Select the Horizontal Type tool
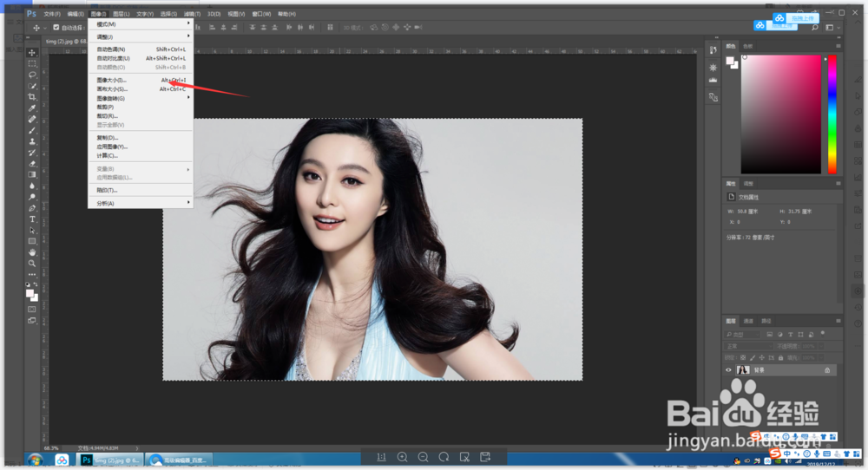 tap(32, 219)
